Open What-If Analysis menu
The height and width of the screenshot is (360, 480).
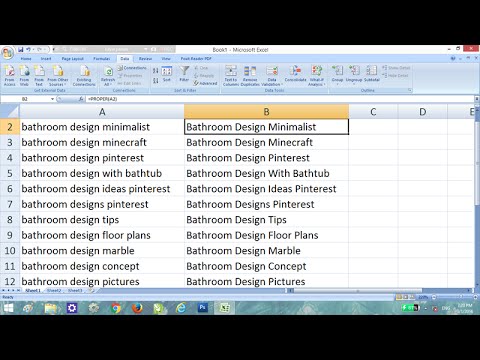click(x=316, y=76)
